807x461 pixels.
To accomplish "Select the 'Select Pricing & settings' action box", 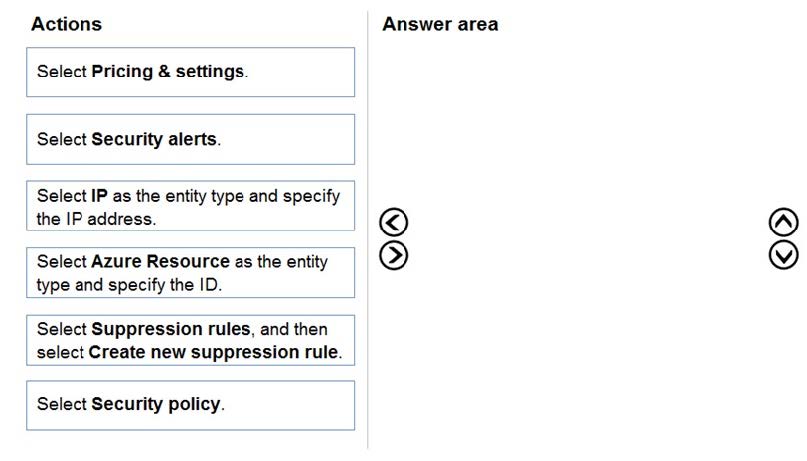I will point(190,72).
